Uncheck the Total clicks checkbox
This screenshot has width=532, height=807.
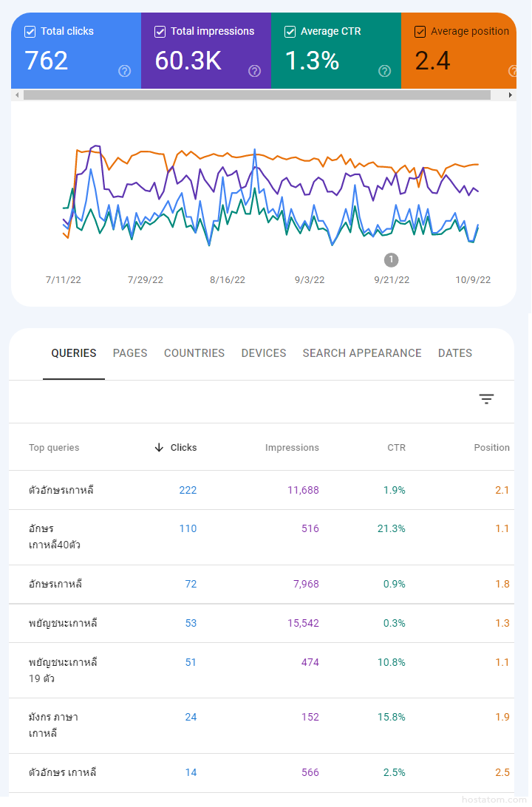[x=30, y=32]
